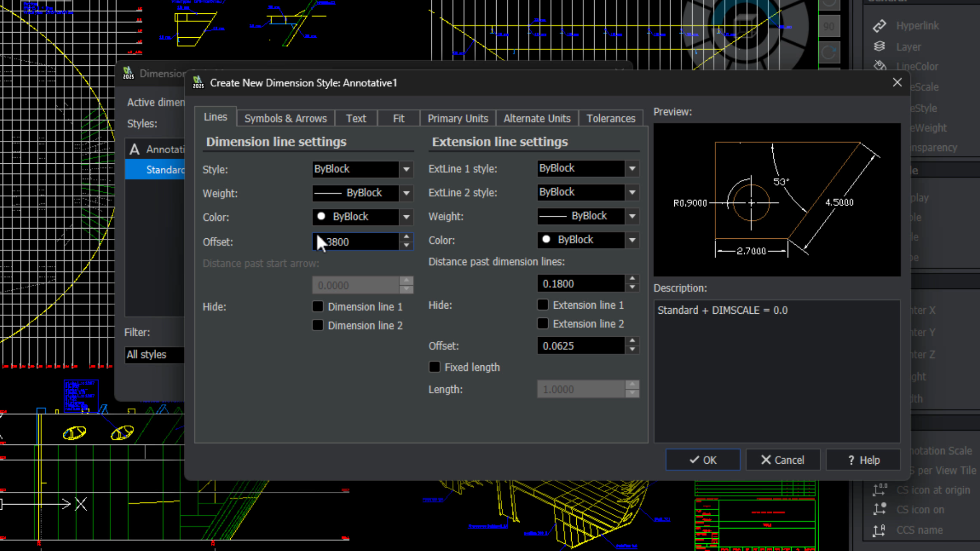Increase extension line Offset with up arrow
980x551 pixels.
632,341
